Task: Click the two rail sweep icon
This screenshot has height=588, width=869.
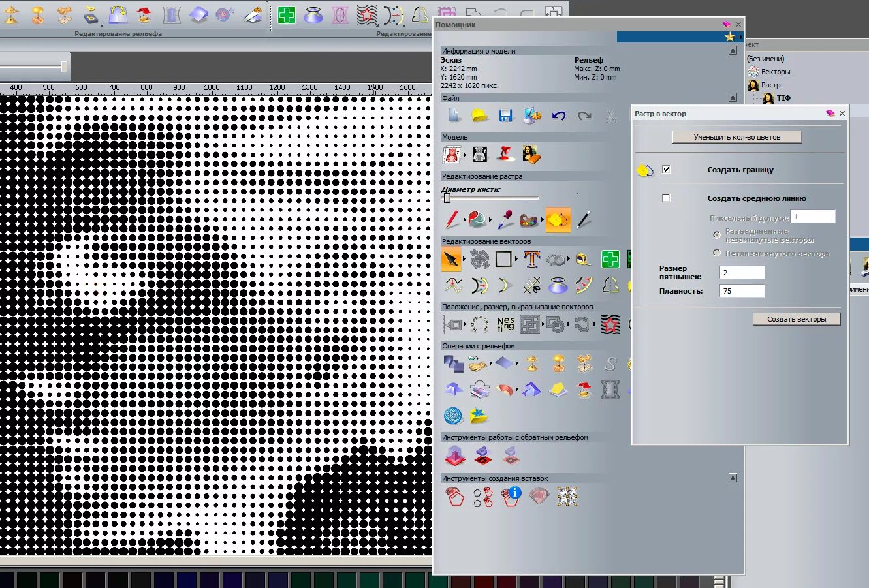Action: [506, 390]
